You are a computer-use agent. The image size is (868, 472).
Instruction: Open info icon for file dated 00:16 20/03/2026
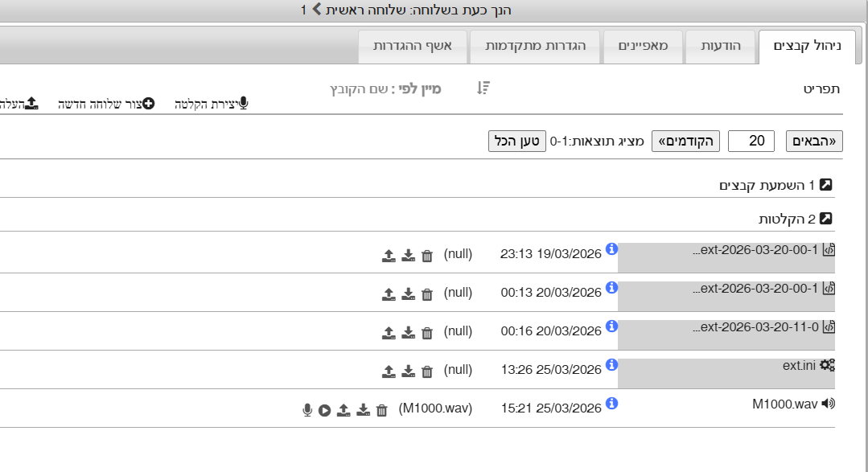(611, 326)
